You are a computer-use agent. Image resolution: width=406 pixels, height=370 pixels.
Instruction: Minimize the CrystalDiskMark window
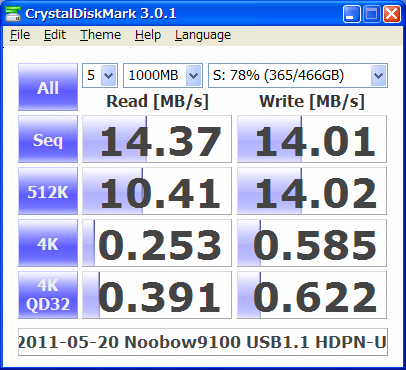tap(351, 14)
